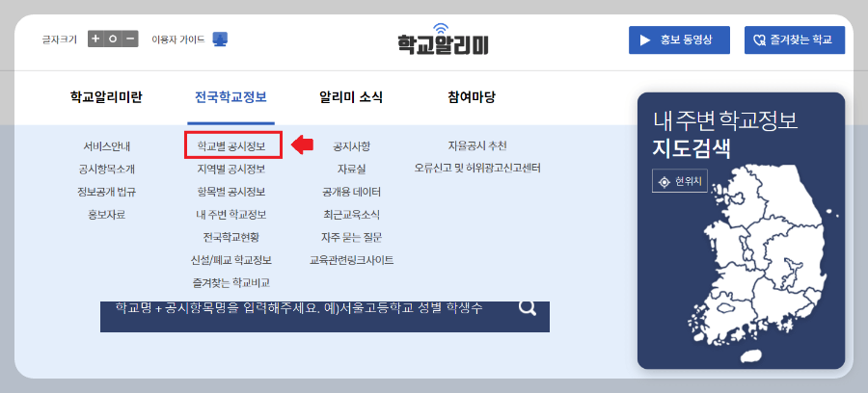Open 내 주변 학교정보 submenu link

click(231, 215)
